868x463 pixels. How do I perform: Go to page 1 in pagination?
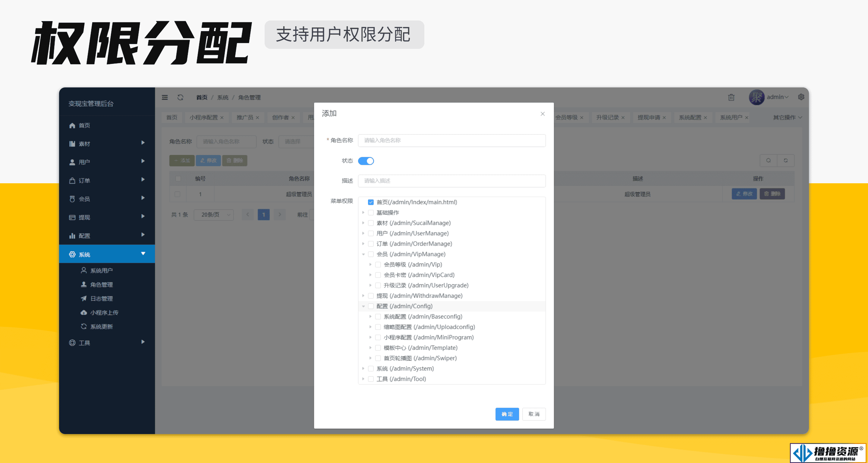click(x=263, y=215)
